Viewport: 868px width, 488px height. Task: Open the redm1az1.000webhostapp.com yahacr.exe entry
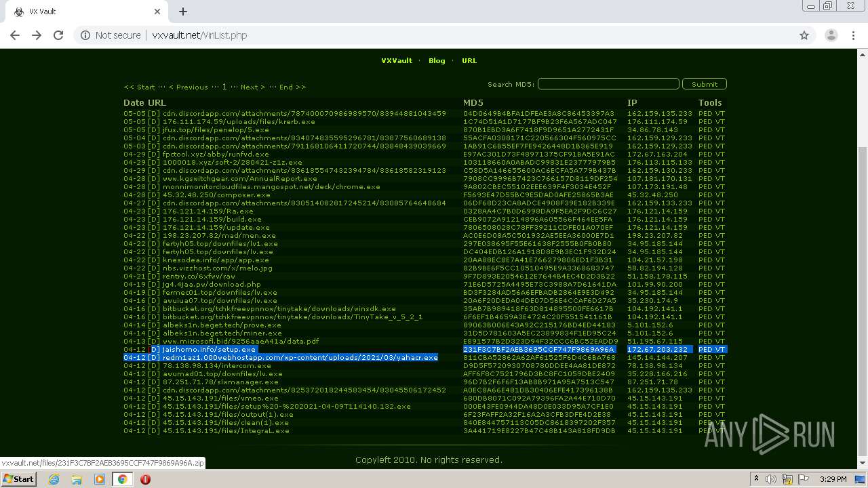pyautogui.click(x=300, y=357)
